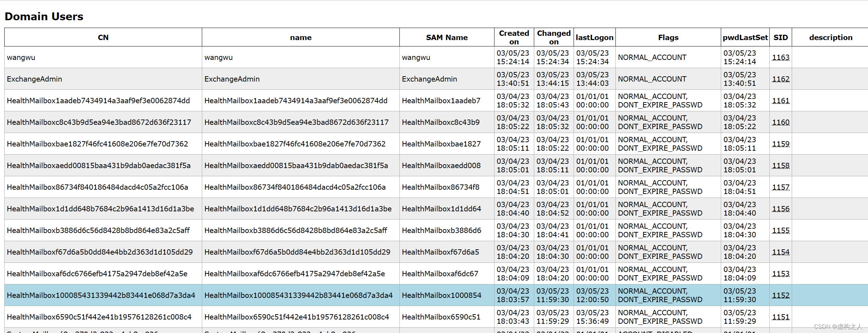
Task: Select the wangwu CN cell
Action: tap(103, 57)
